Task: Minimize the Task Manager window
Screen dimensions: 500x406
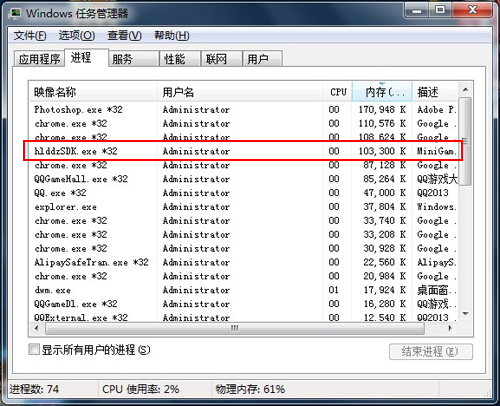Action: pyautogui.click(x=417, y=11)
